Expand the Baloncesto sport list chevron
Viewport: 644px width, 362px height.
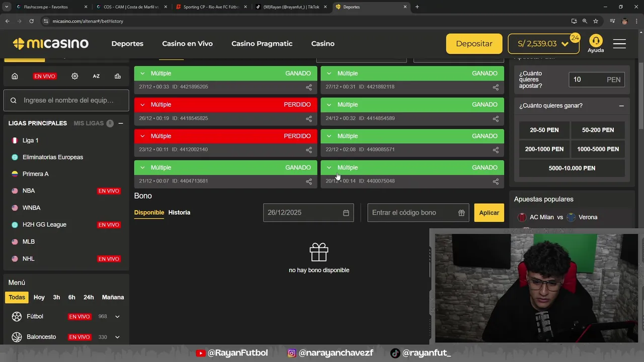[x=117, y=337]
